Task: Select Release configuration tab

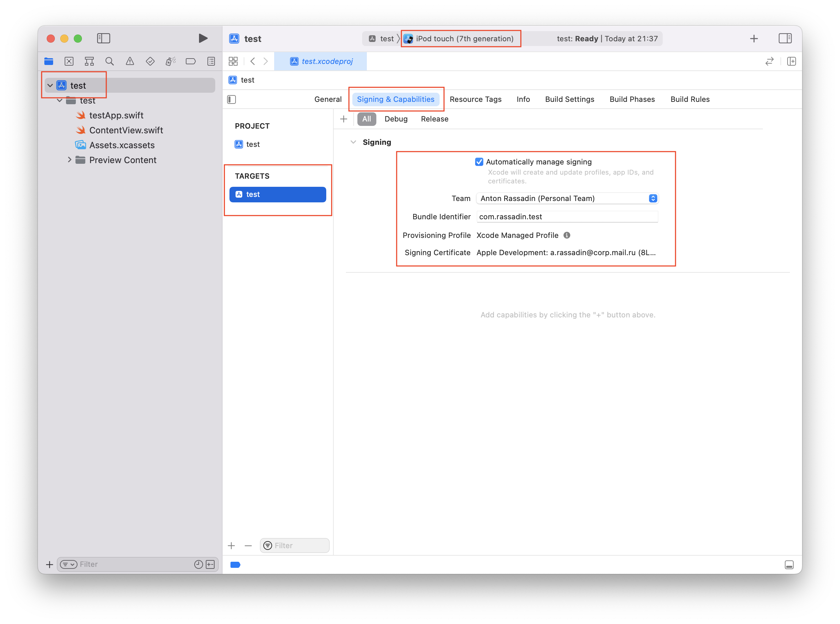Action: (434, 119)
